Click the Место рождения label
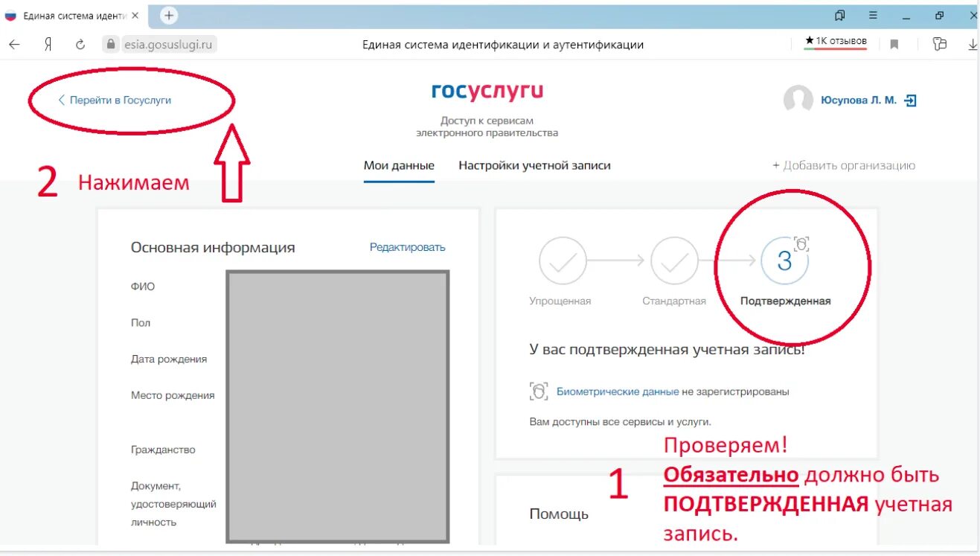 point(173,395)
